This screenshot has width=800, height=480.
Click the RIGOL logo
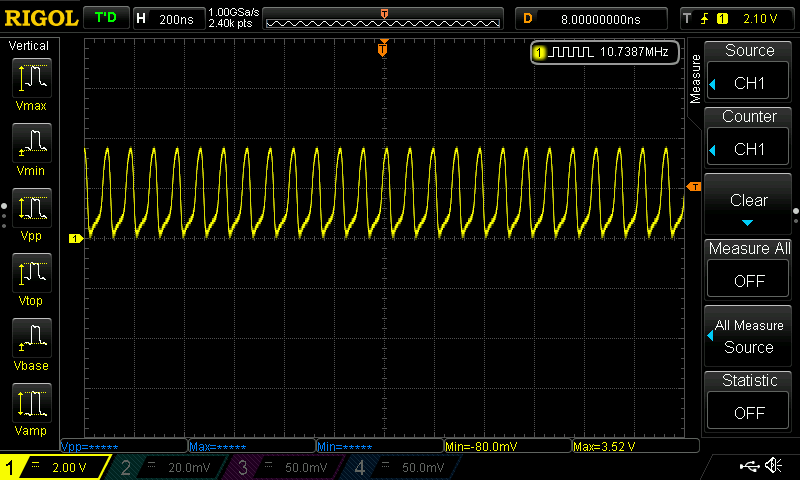(x=40, y=18)
